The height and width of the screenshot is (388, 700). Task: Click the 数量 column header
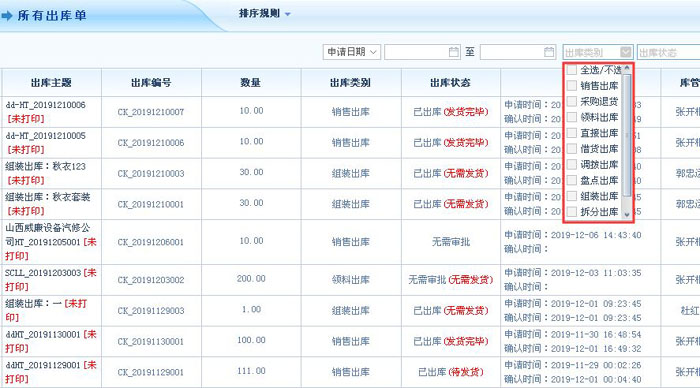pos(251,83)
